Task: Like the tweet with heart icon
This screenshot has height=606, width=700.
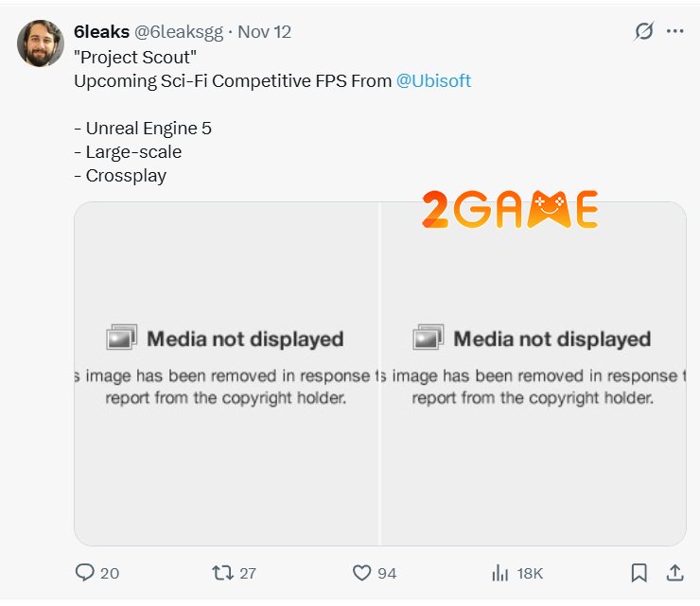Action: (x=361, y=572)
